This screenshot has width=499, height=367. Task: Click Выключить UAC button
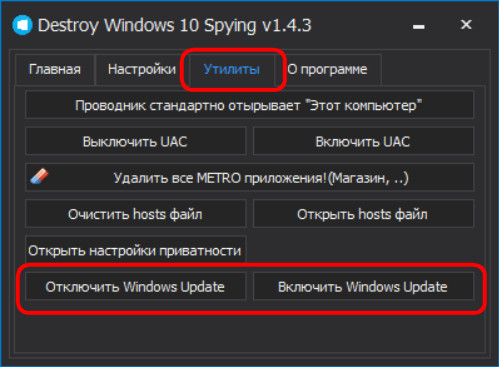click(135, 141)
